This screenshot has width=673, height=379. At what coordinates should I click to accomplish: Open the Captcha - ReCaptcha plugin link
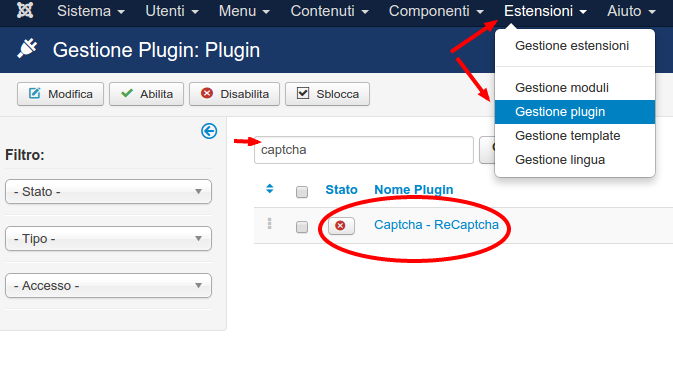[x=436, y=224]
